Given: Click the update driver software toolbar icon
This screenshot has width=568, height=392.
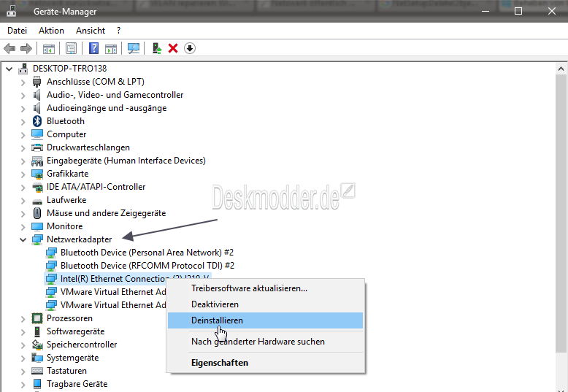Looking at the screenshot, I should [156, 48].
